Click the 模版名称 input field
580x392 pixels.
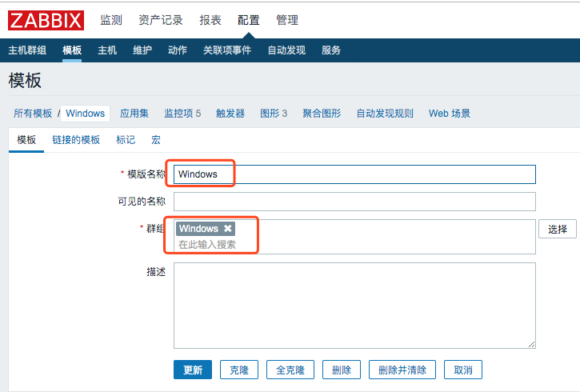point(354,174)
